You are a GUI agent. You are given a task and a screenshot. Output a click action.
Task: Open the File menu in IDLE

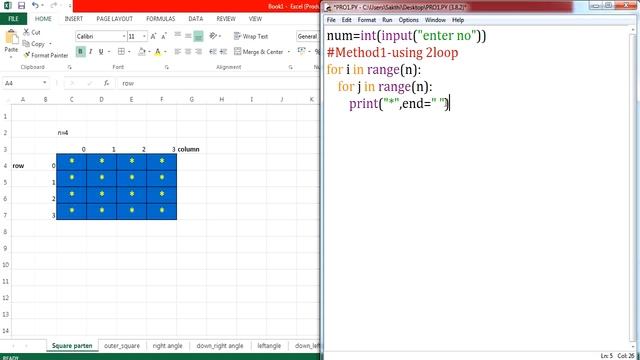[331, 20]
